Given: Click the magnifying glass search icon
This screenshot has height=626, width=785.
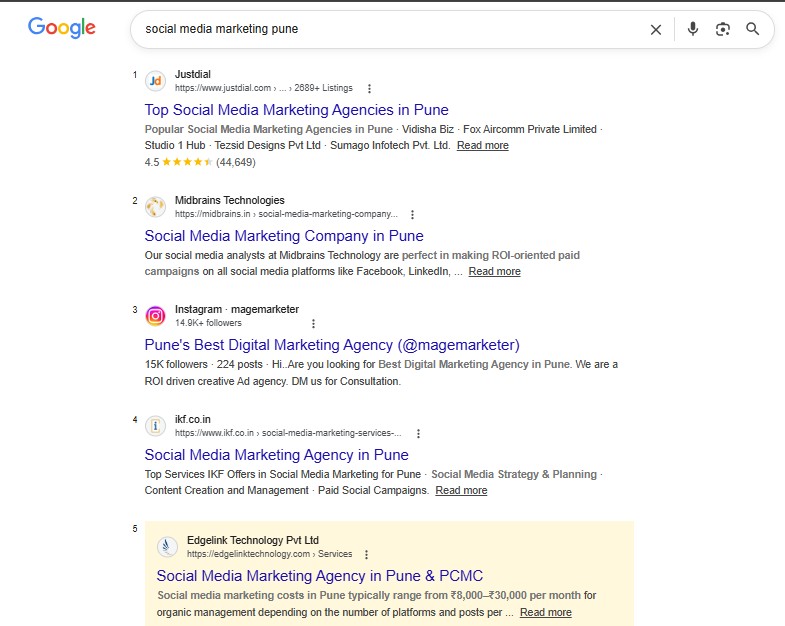Looking at the screenshot, I should 752,29.
